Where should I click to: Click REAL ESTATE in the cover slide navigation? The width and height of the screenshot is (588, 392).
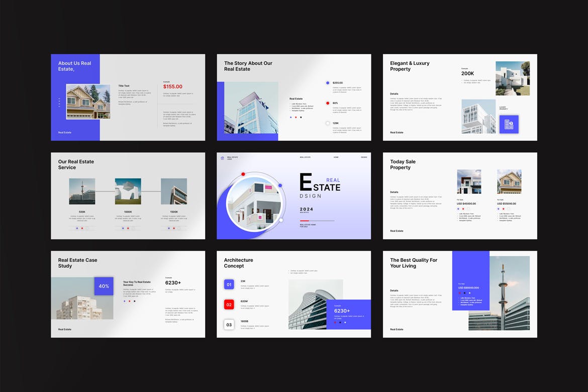pyautogui.click(x=305, y=157)
